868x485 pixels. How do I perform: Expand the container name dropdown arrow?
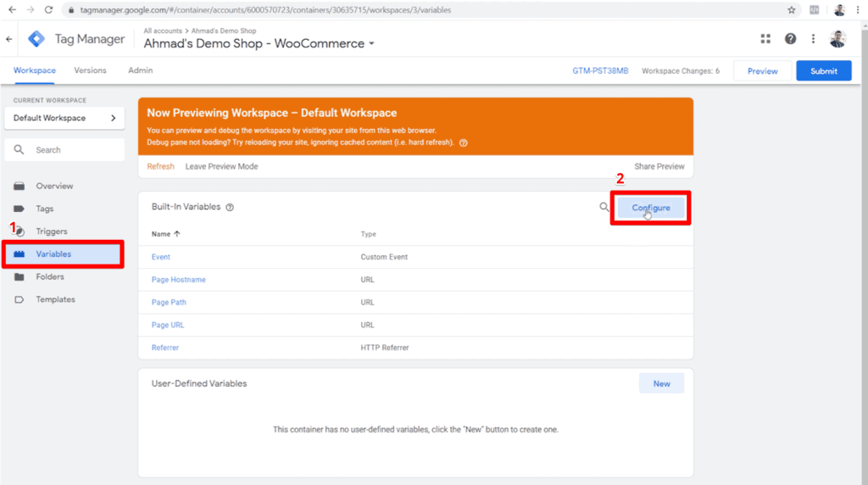pyautogui.click(x=371, y=44)
